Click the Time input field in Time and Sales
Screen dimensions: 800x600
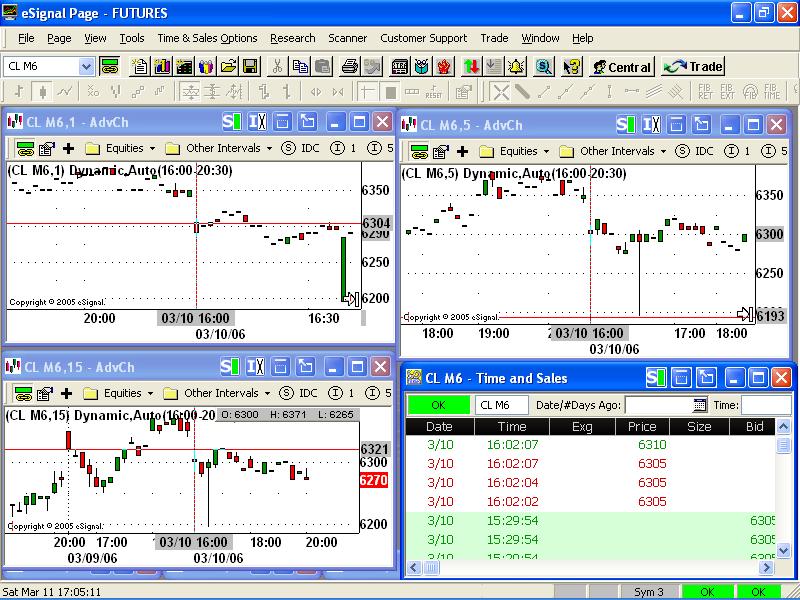766,405
